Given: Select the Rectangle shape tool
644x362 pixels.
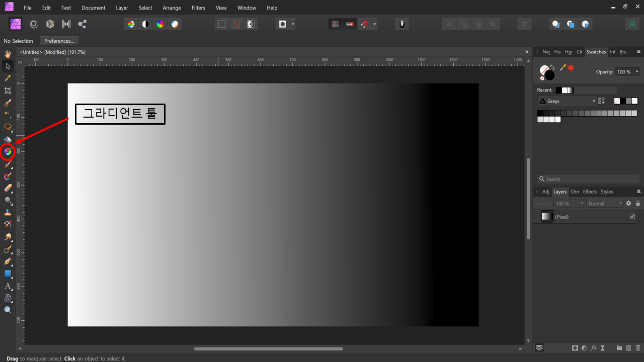Looking at the screenshot, I should pyautogui.click(x=8, y=274).
